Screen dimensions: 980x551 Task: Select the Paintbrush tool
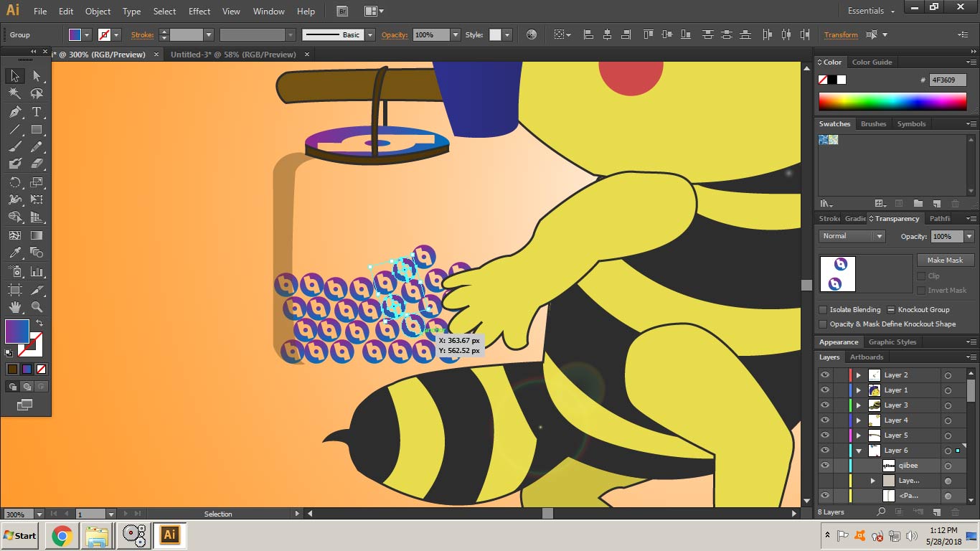(x=15, y=147)
